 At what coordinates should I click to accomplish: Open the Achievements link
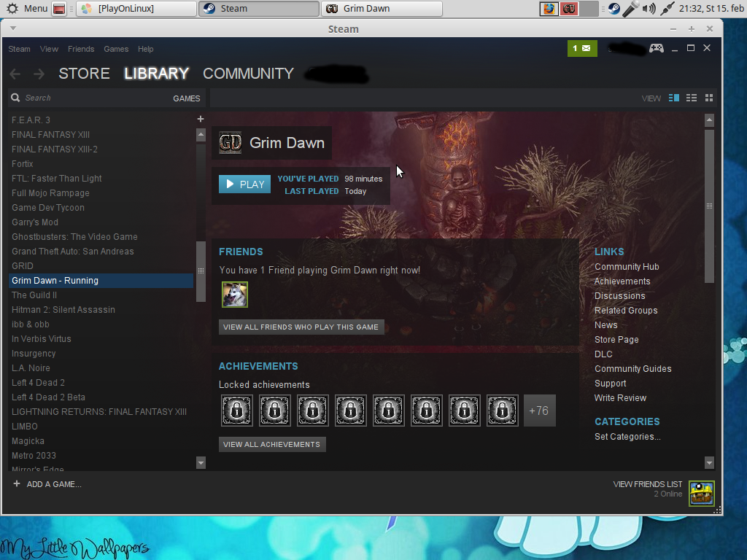click(x=622, y=281)
